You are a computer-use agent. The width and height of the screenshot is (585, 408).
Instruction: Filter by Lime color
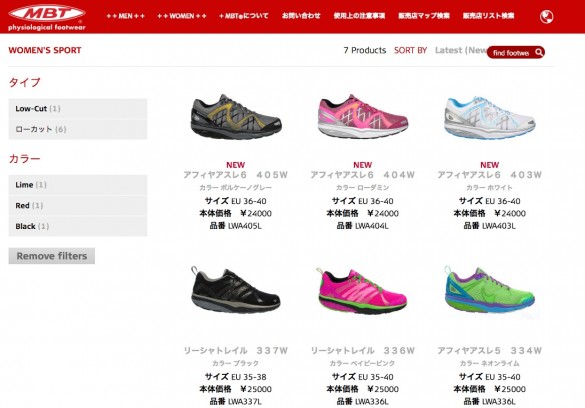[78, 185]
